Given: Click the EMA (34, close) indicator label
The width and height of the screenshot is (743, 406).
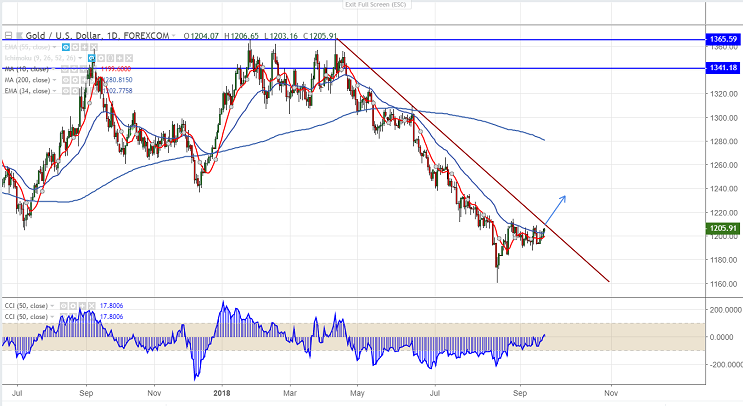Looking at the screenshot, I should tap(27, 91).
